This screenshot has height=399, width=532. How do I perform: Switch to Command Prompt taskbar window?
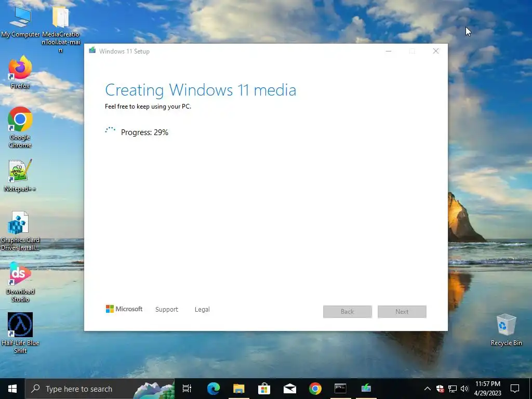[x=340, y=389]
